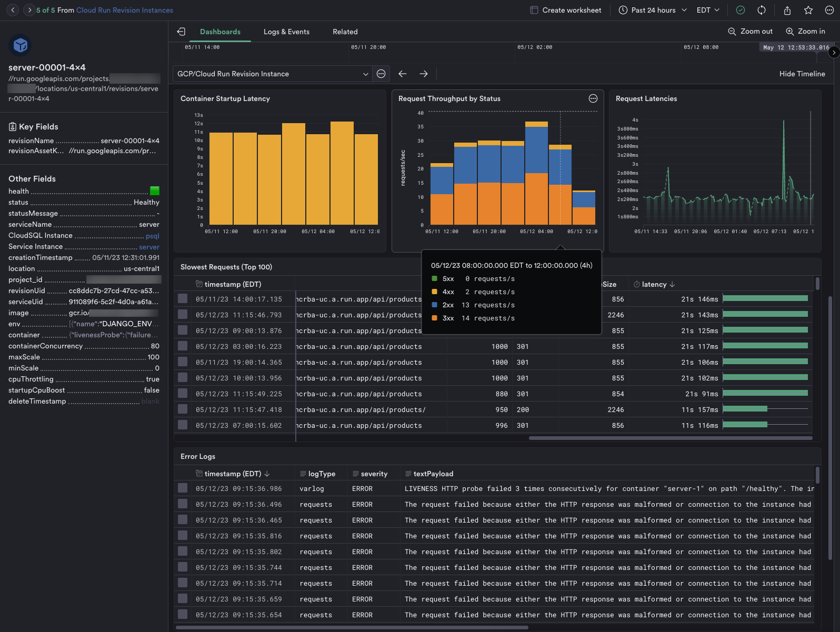Click the green status check icon
840x632 pixels.
click(x=741, y=10)
